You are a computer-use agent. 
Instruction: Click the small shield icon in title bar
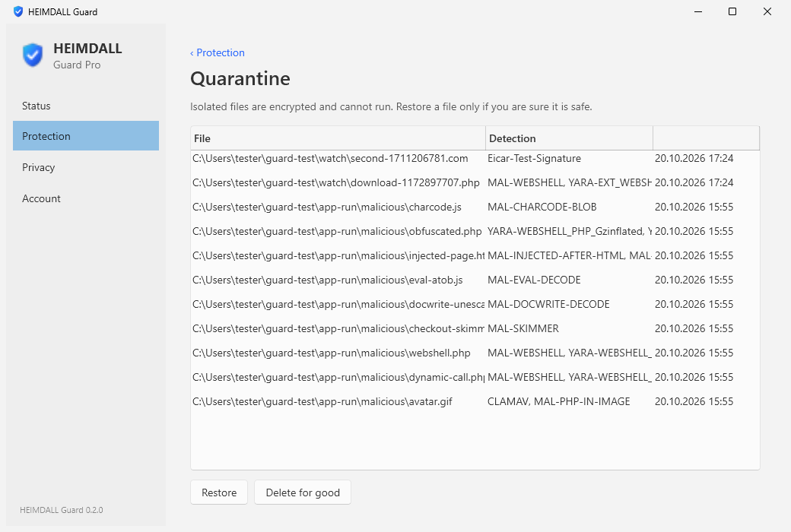point(18,11)
